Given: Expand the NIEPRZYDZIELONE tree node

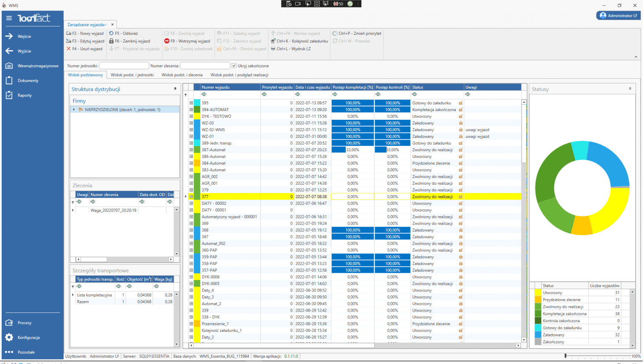Looking at the screenshot, I should pos(74,110).
